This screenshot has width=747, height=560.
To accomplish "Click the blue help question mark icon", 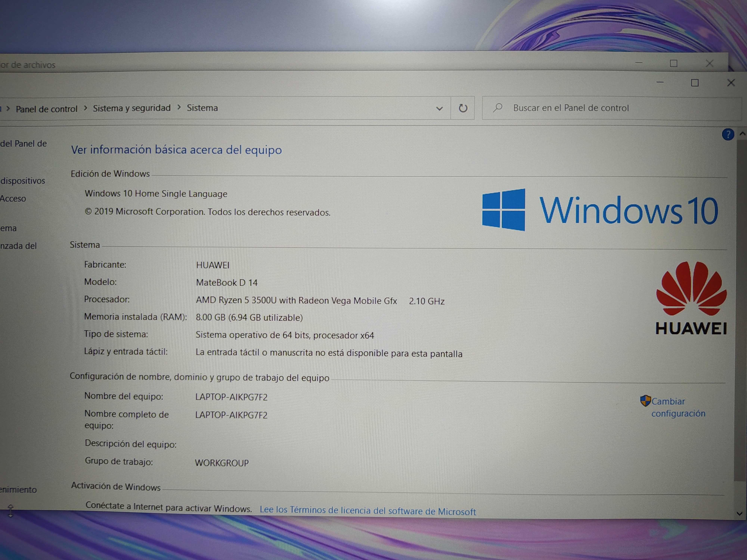I will (728, 135).
